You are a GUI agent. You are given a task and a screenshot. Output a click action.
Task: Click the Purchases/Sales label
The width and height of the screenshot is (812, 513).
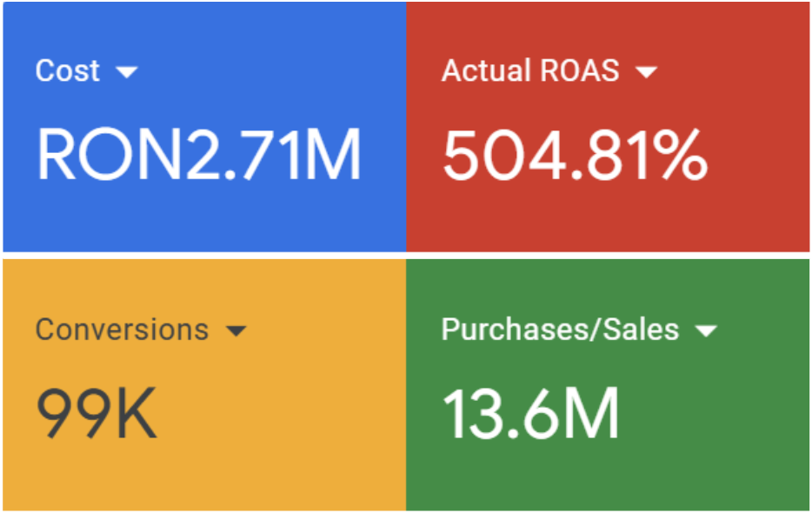pos(559,330)
